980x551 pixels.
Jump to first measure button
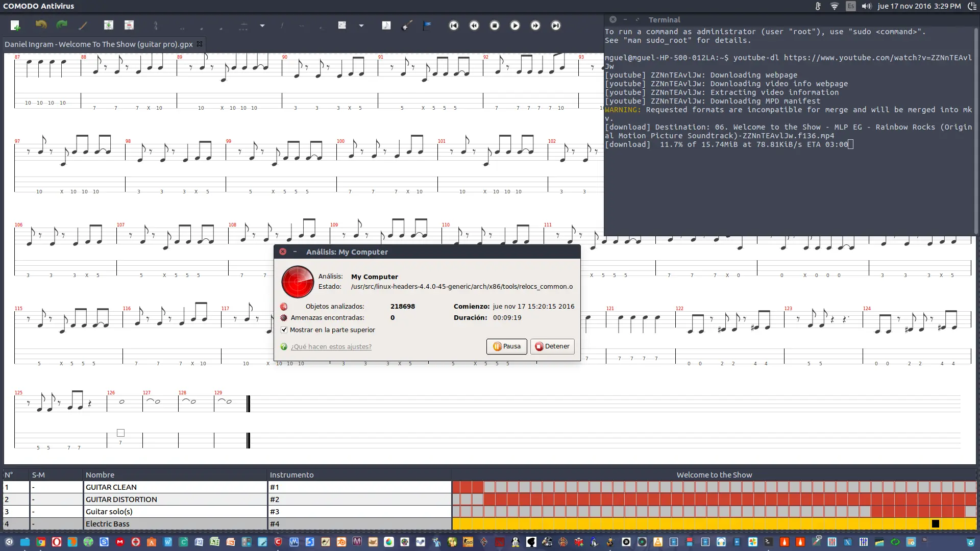point(454,26)
